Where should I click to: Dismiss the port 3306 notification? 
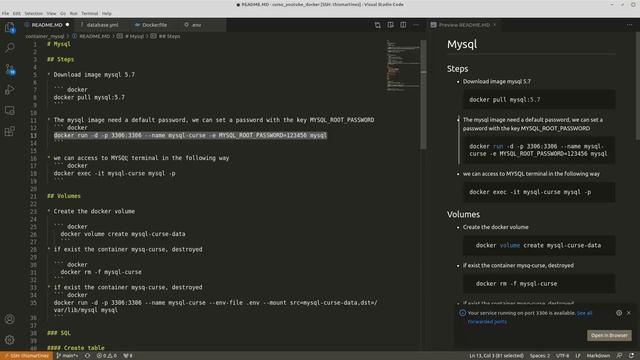click(629, 313)
